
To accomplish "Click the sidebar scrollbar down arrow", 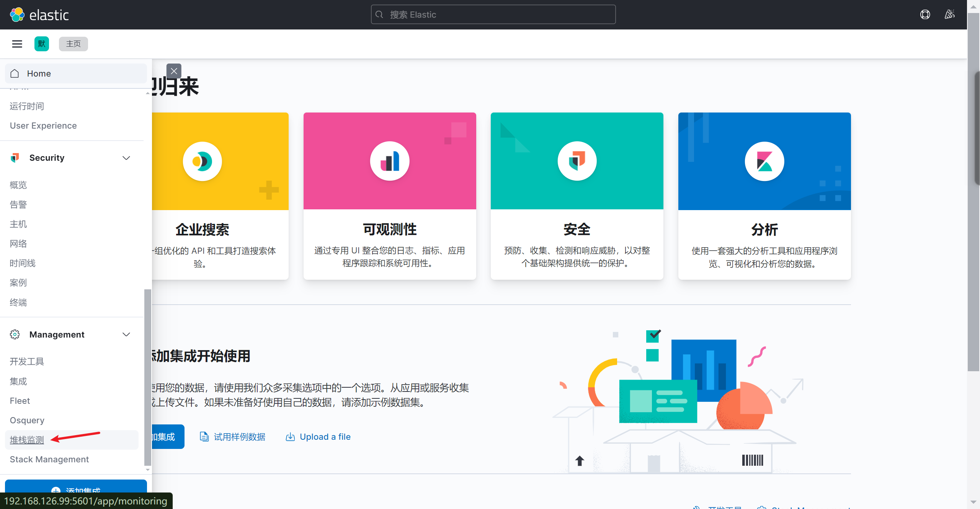I will [x=147, y=470].
